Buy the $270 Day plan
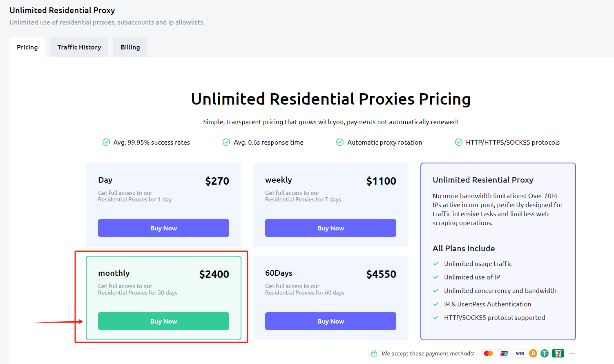The width and height of the screenshot is (614, 364). pos(163,228)
